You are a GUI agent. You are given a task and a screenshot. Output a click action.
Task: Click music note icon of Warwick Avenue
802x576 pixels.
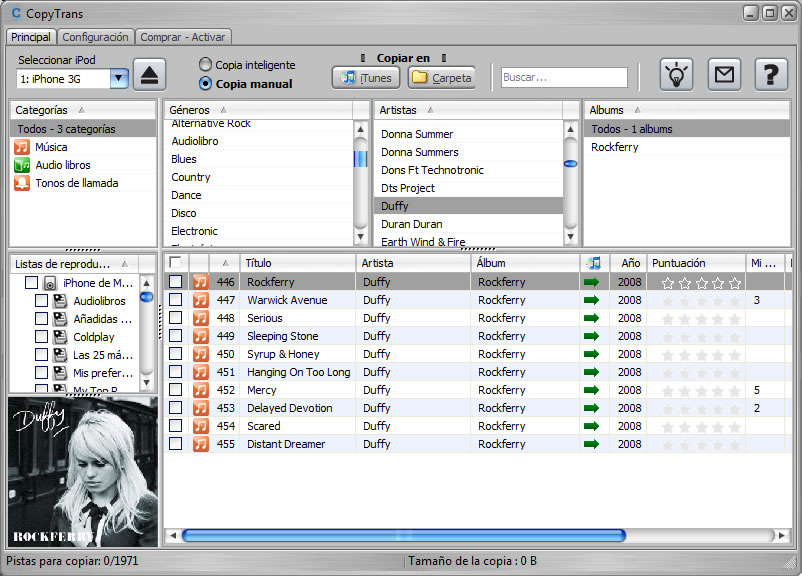(200, 300)
